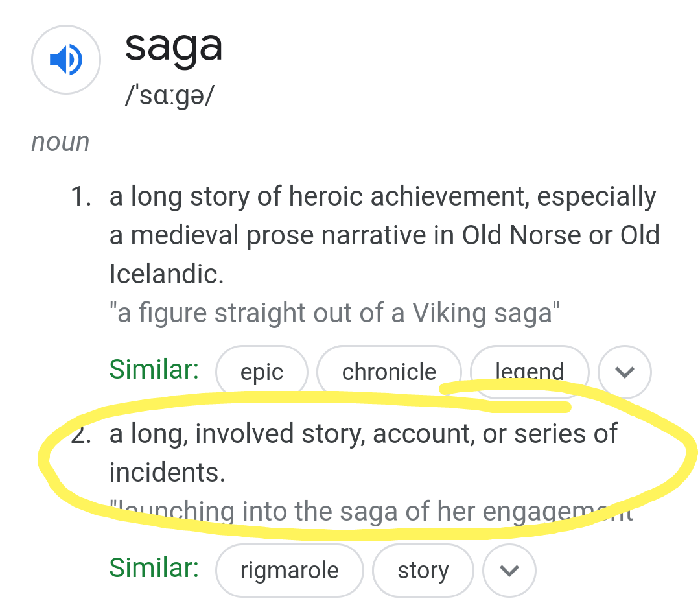Click the word 'Icelandic.' in definition one
The width and height of the screenshot is (700, 614).
tap(167, 274)
